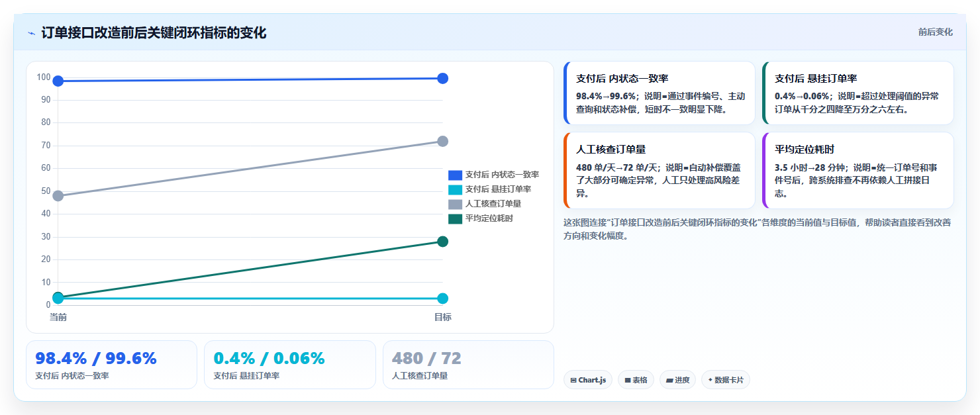980x415 pixels.
Task: Click the cyan data point at 目标
Action: tap(443, 299)
